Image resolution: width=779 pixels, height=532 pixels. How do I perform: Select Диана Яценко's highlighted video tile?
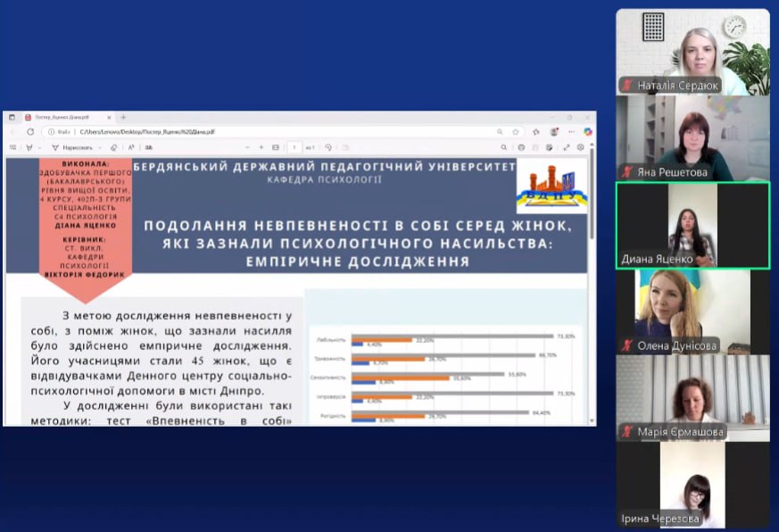click(692, 226)
